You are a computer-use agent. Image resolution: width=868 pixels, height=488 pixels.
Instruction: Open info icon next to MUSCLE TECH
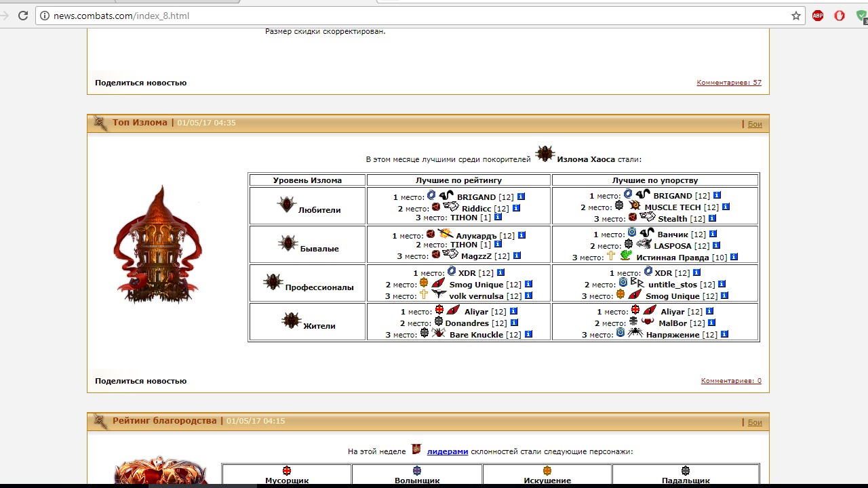[x=726, y=207]
